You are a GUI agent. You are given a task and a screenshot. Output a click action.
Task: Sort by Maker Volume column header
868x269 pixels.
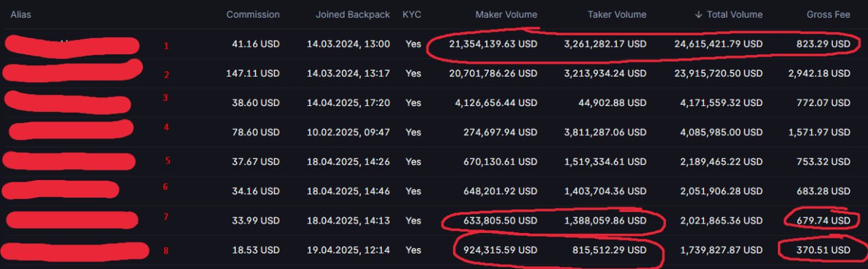pyautogui.click(x=506, y=14)
